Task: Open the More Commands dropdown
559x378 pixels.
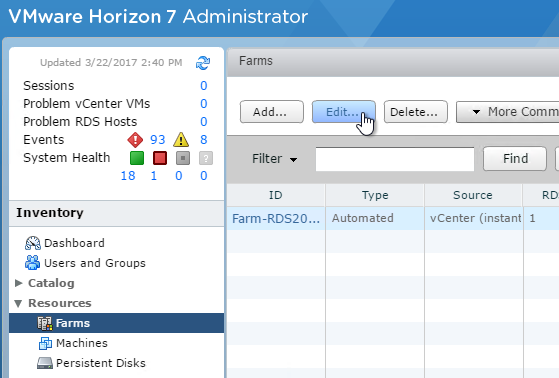Action: [508, 112]
